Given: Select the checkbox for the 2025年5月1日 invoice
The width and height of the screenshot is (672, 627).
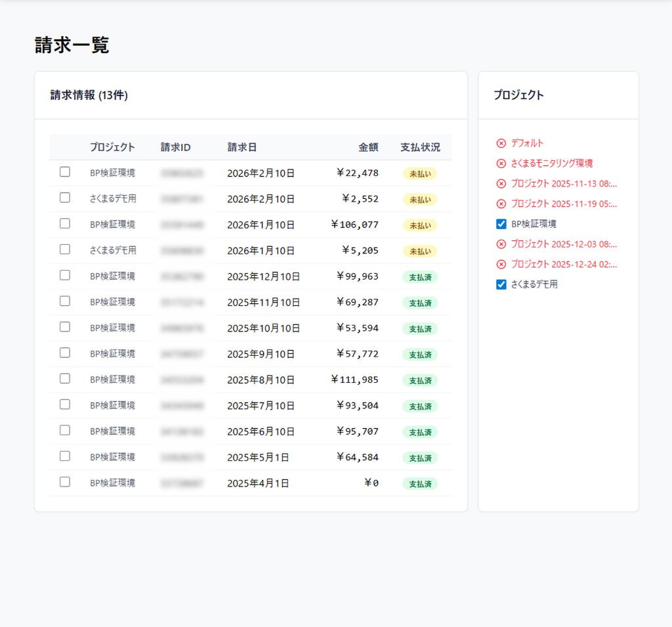Looking at the screenshot, I should (65, 456).
